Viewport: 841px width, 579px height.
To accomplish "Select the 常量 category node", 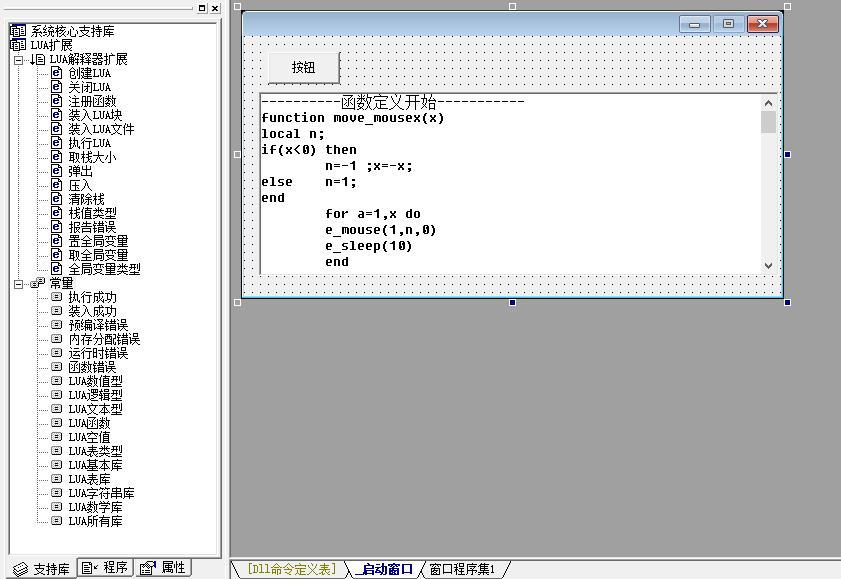I will (61, 283).
